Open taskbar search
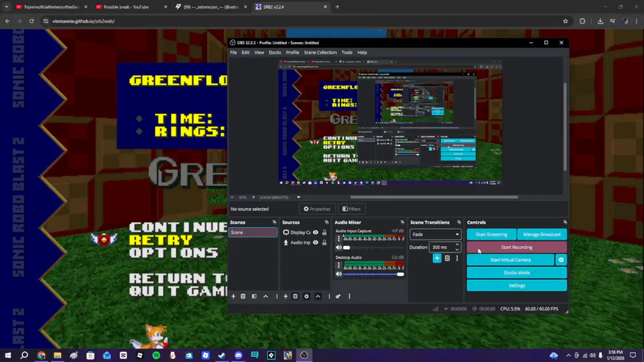644x362 pixels. pyautogui.click(x=24, y=355)
